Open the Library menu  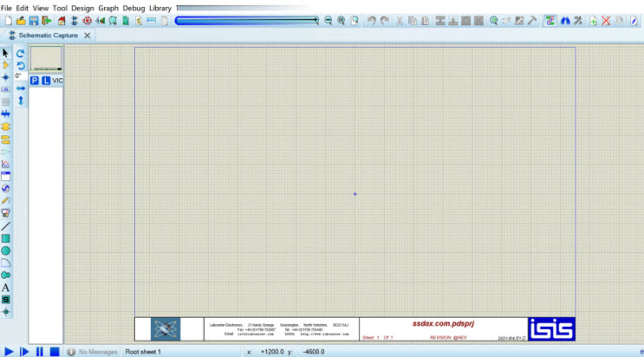pos(160,7)
